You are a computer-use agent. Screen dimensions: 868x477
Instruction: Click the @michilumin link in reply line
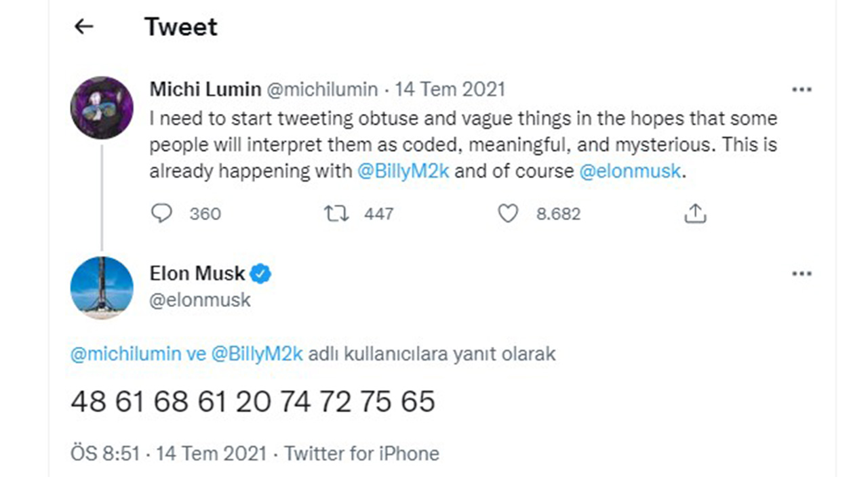tap(126, 354)
